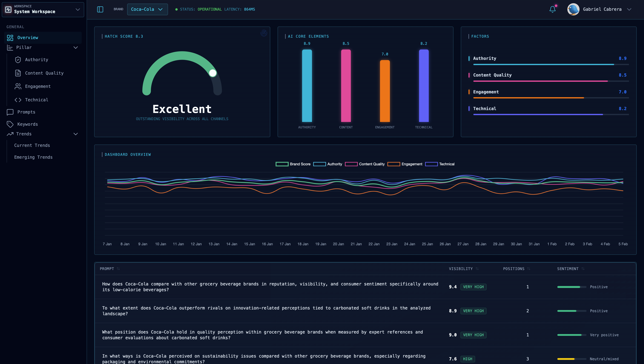Viewport: 644px width, 364px height.
Task: Click the Content Quality factor row
Action: [x=549, y=77]
